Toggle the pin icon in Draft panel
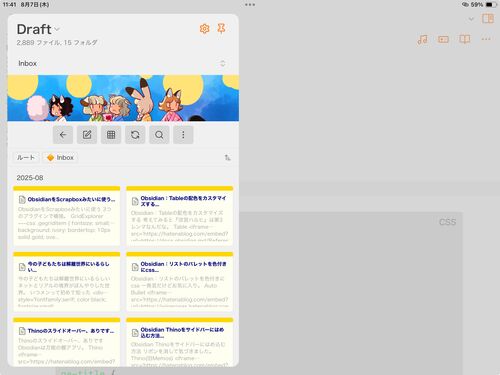The width and height of the screenshot is (500, 375). pyautogui.click(x=221, y=29)
